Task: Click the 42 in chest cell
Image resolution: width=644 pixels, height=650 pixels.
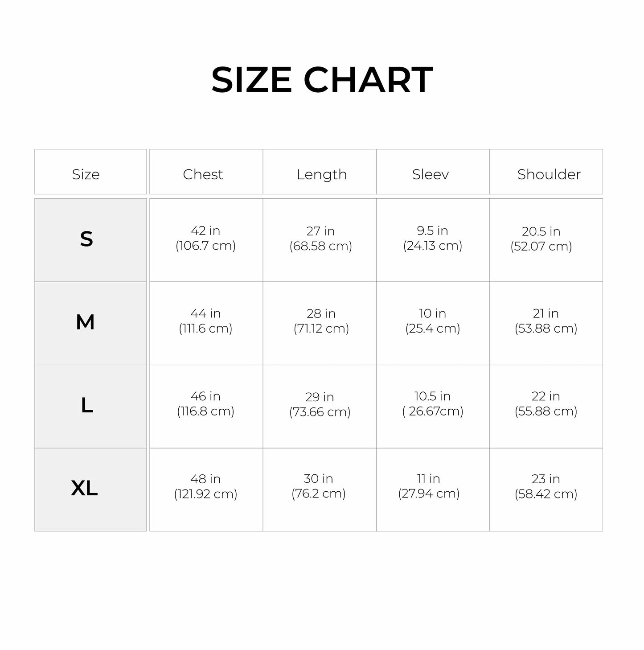Action: coord(205,238)
